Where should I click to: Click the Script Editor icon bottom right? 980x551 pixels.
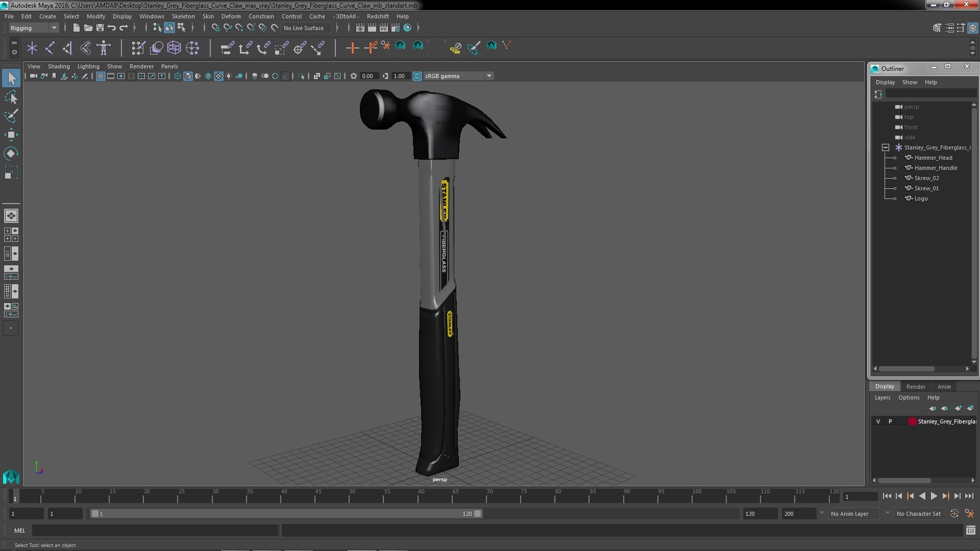pyautogui.click(x=971, y=531)
